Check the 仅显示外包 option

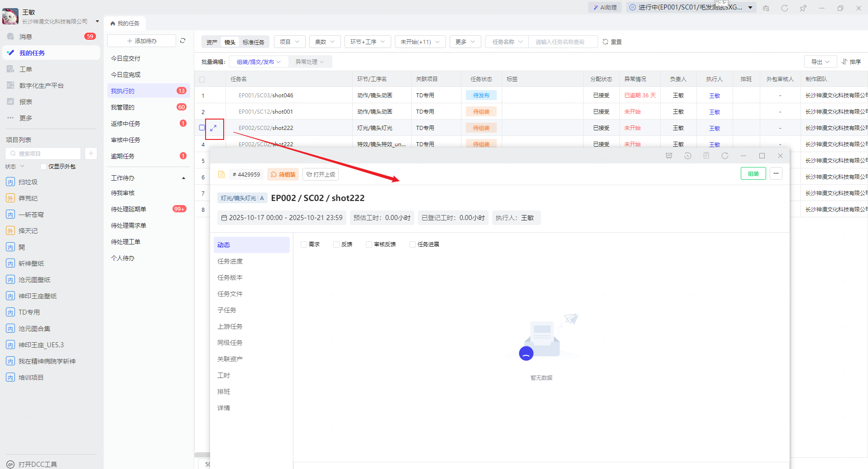point(43,167)
